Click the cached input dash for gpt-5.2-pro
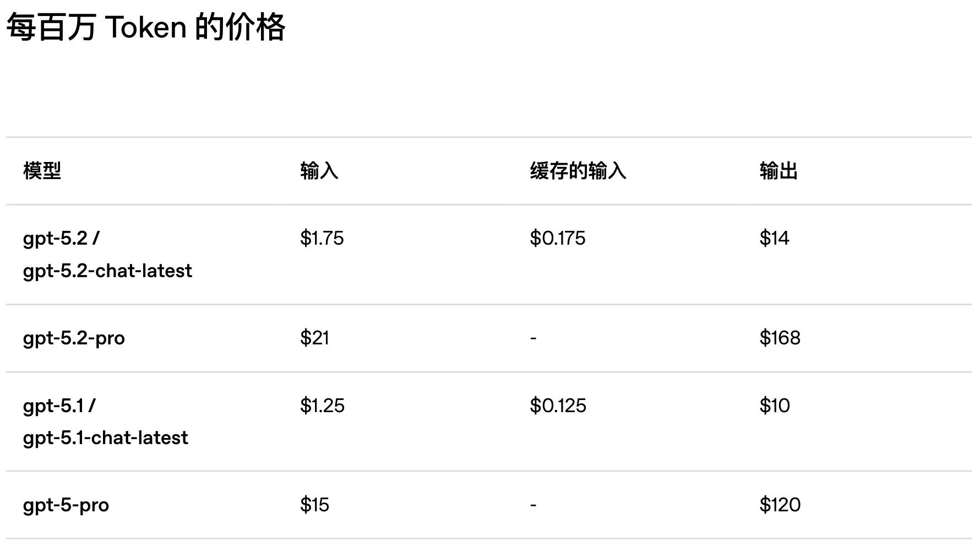Image resolution: width=980 pixels, height=551 pixels. pyautogui.click(x=533, y=338)
